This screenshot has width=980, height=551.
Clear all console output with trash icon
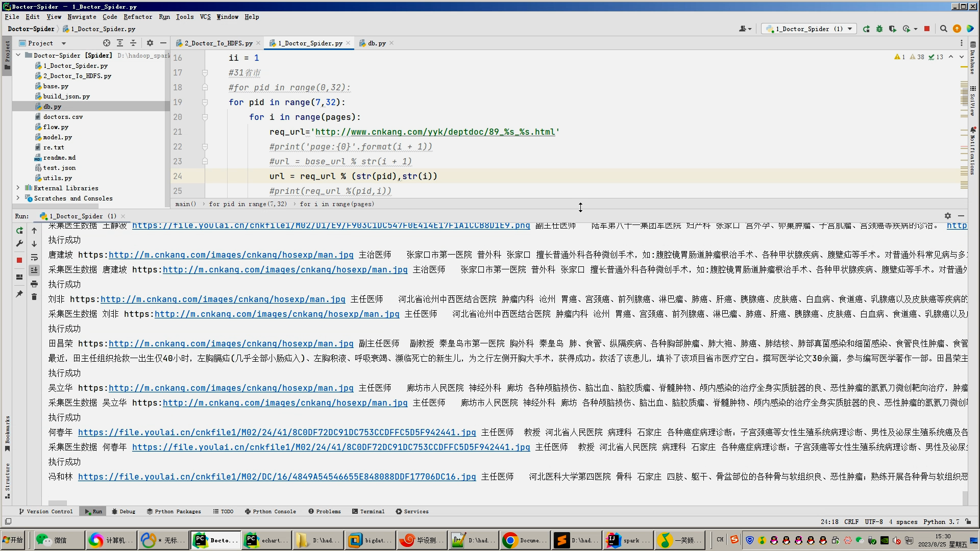pos(34,296)
